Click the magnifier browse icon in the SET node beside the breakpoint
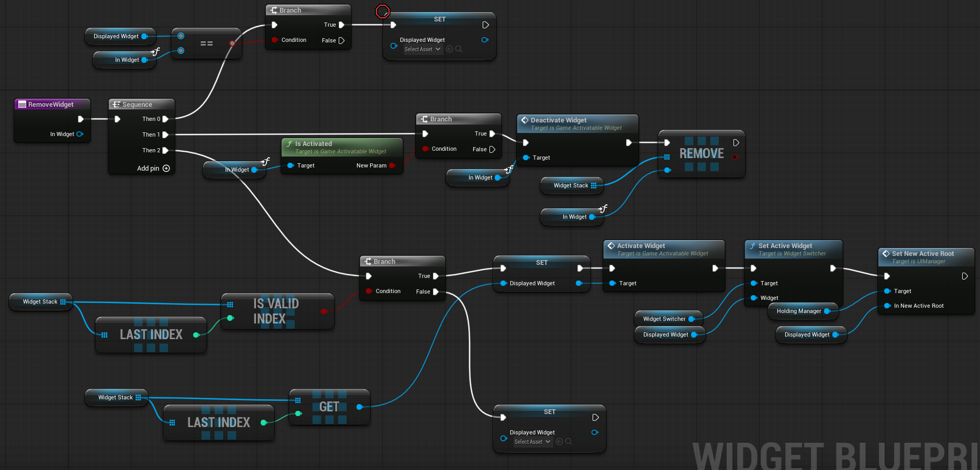The width and height of the screenshot is (980, 470). click(x=459, y=49)
